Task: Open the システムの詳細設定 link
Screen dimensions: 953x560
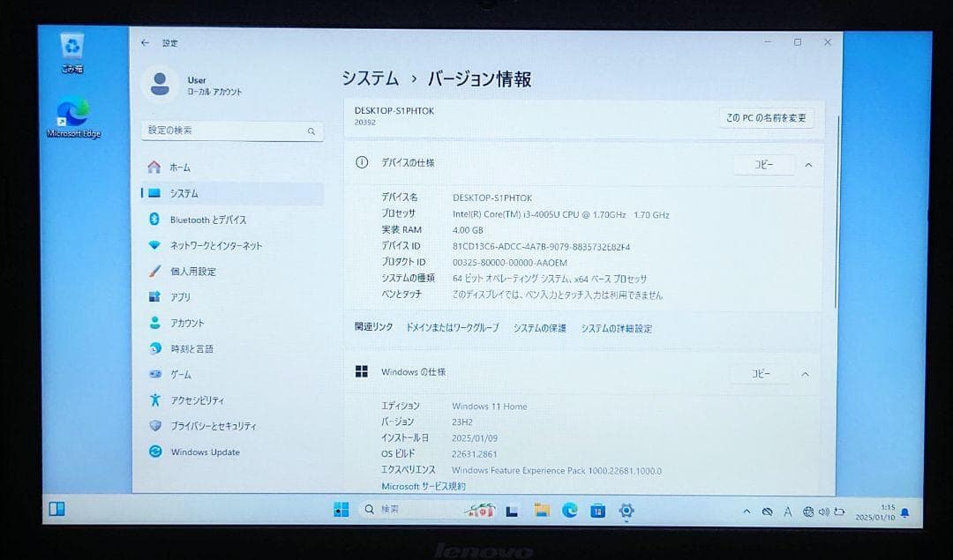Action: pyautogui.click(x=616, y=328)
